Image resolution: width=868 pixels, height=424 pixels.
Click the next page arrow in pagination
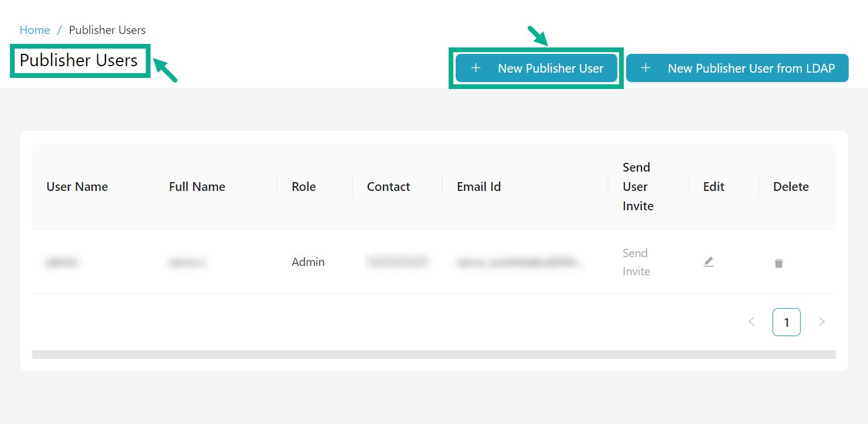click(x=822, y=322)
